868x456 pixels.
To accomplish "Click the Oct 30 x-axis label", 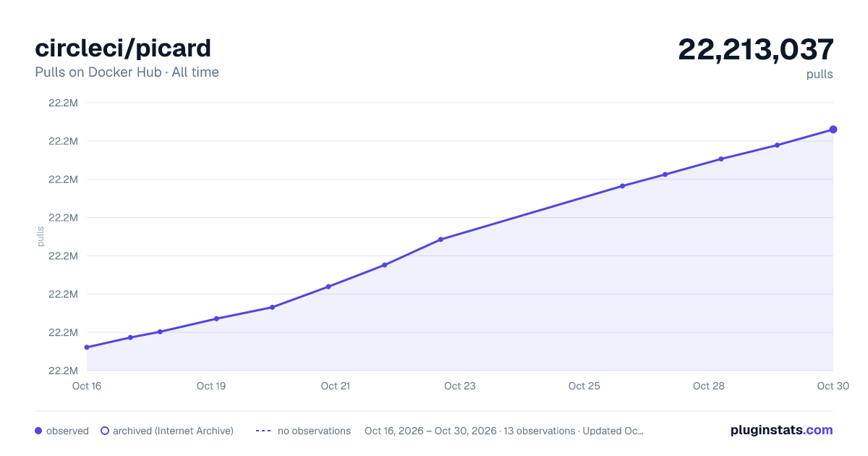I will pos(833,386).
